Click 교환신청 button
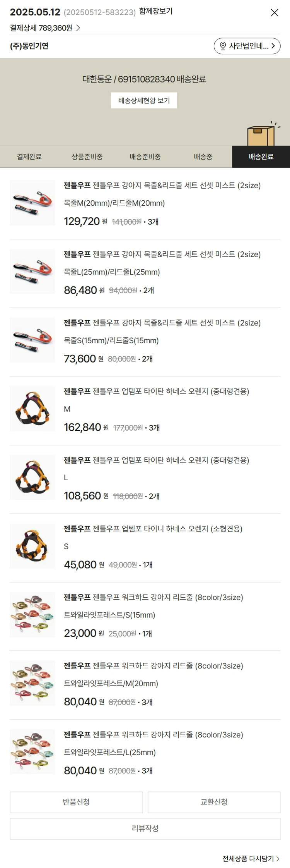Screen dimensions: 290x868 coord(214,802)
